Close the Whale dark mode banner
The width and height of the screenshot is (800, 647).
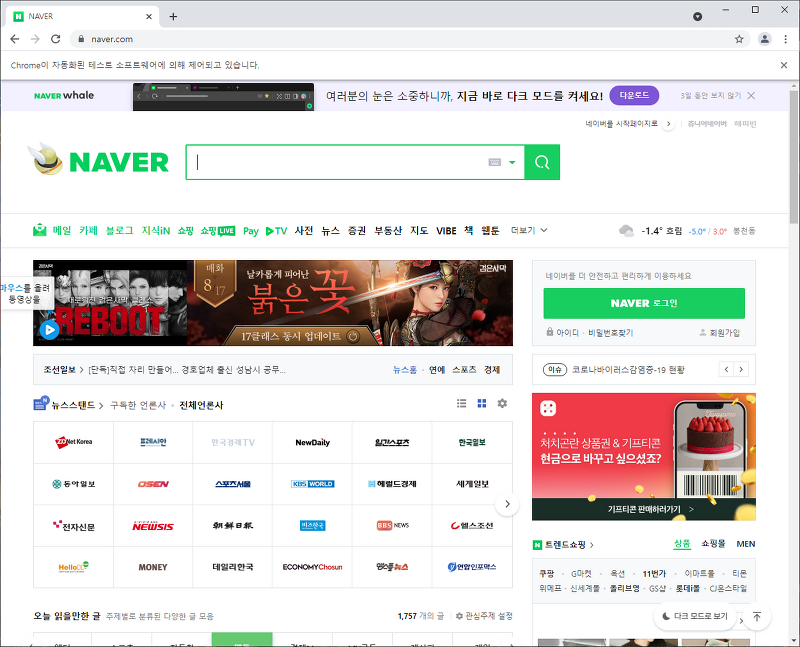pos(751,95)
